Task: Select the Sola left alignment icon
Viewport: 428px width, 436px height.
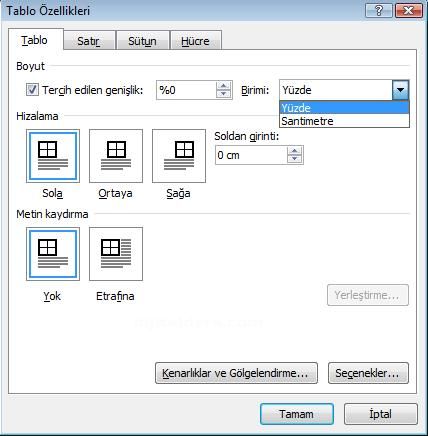Action: point(53,156)
